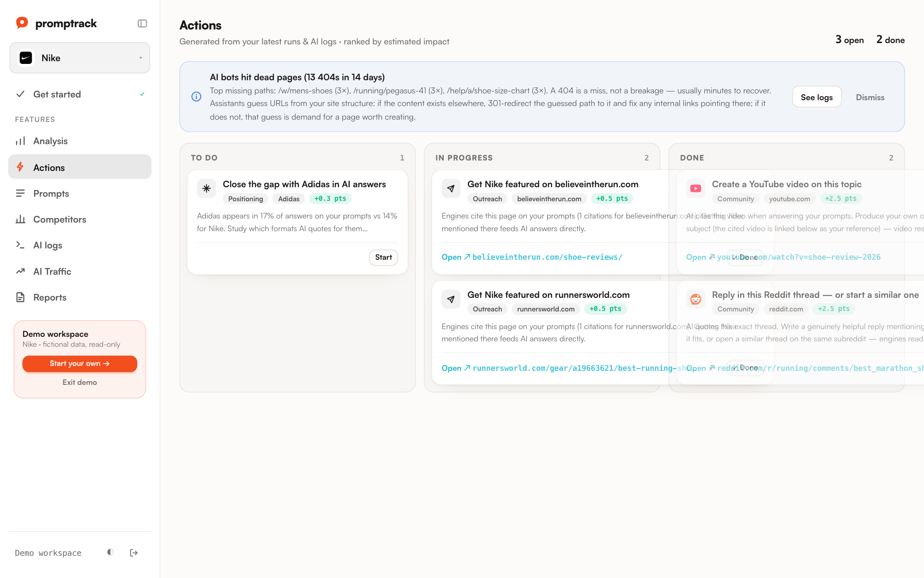Click the Competitors chart icon
Image resolution: width=924 pixels, height=578 pixels.
(20, 219)
